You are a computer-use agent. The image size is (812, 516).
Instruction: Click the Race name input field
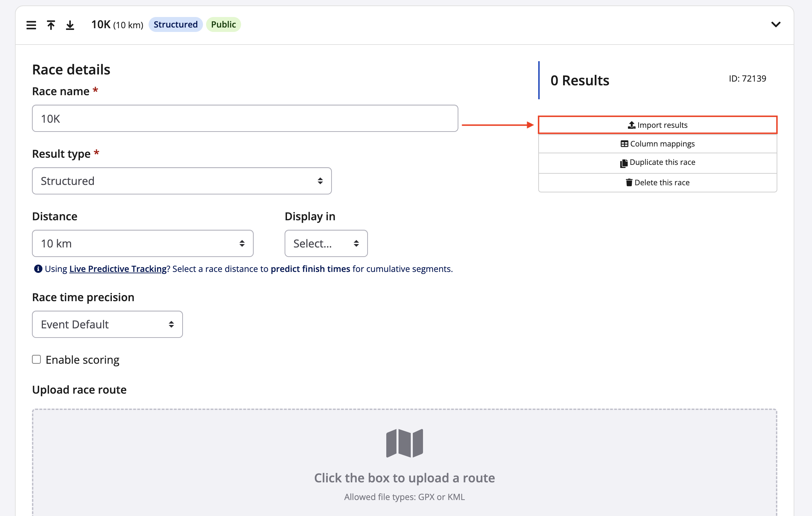245,119
